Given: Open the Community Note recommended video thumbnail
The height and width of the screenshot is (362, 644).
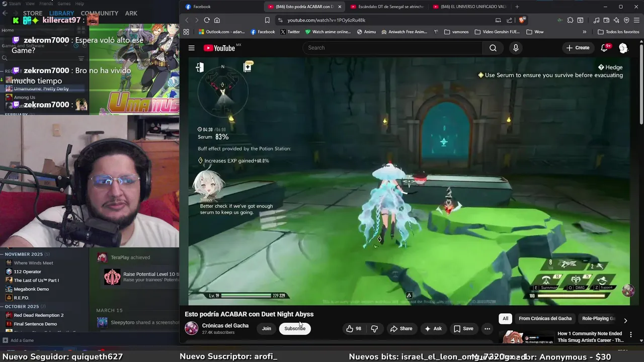Looking at the screenshot, I should (x=526, y=336).
